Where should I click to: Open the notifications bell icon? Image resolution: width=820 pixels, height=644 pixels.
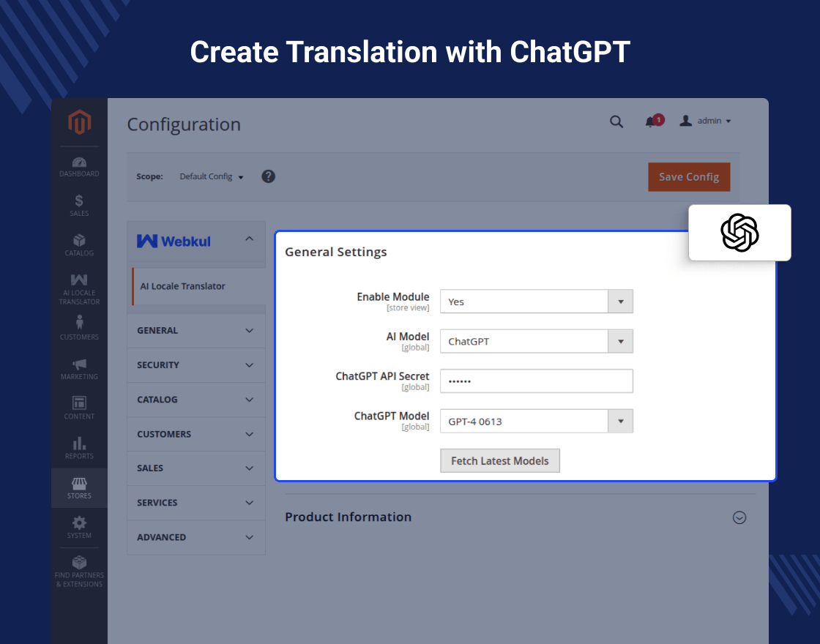click(651, 121)
